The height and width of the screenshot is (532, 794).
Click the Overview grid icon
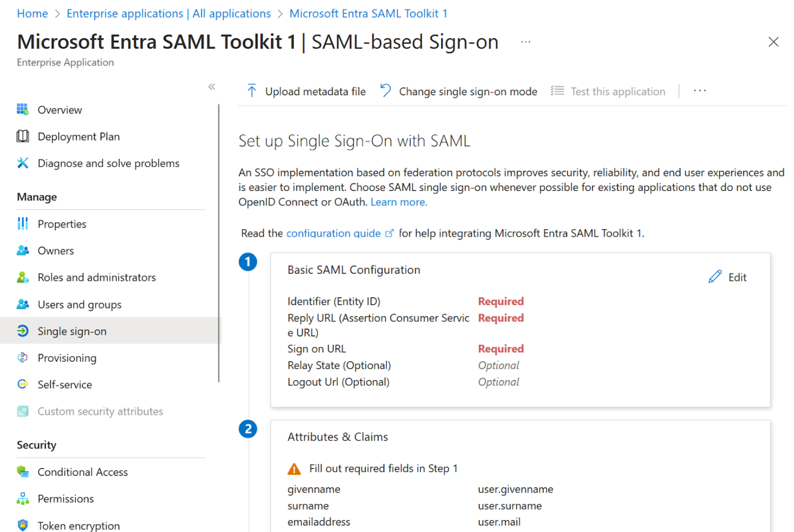23,109
